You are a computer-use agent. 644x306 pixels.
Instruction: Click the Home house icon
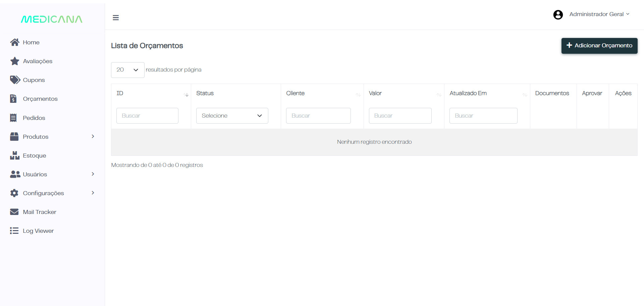pyautogui.click(x=14, y=42)
